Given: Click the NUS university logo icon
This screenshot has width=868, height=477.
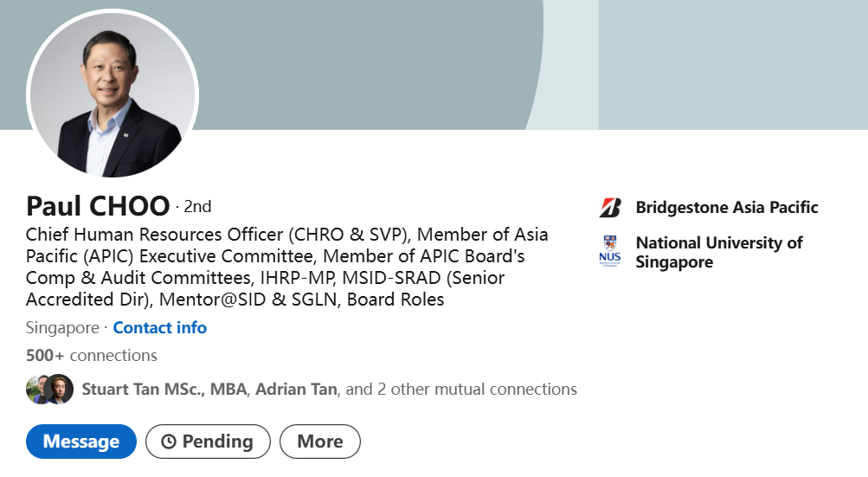Looking at the screenshot, I should [x=610, y=252].
